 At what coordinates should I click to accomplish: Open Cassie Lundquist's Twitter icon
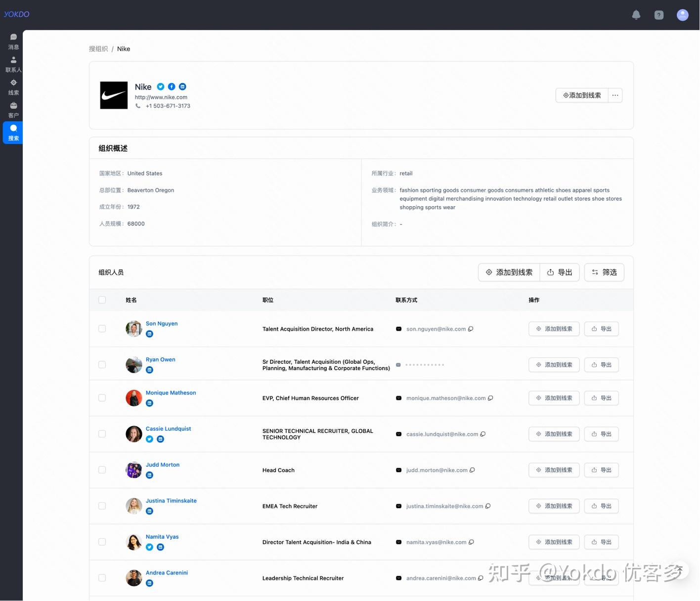tap(150, 439)
